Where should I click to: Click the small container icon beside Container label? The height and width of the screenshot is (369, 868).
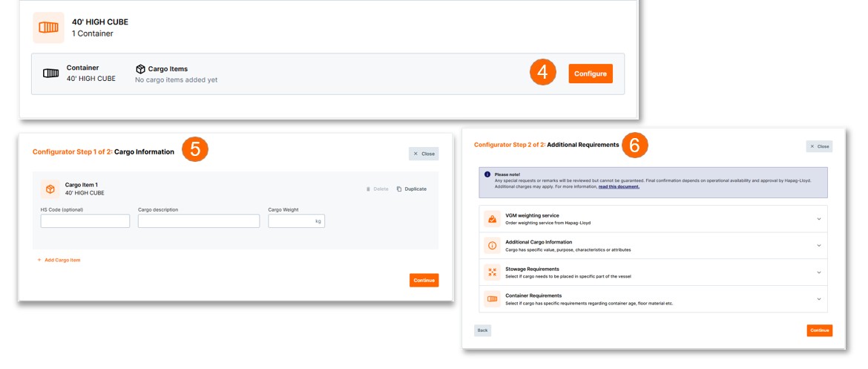[51, 74]
